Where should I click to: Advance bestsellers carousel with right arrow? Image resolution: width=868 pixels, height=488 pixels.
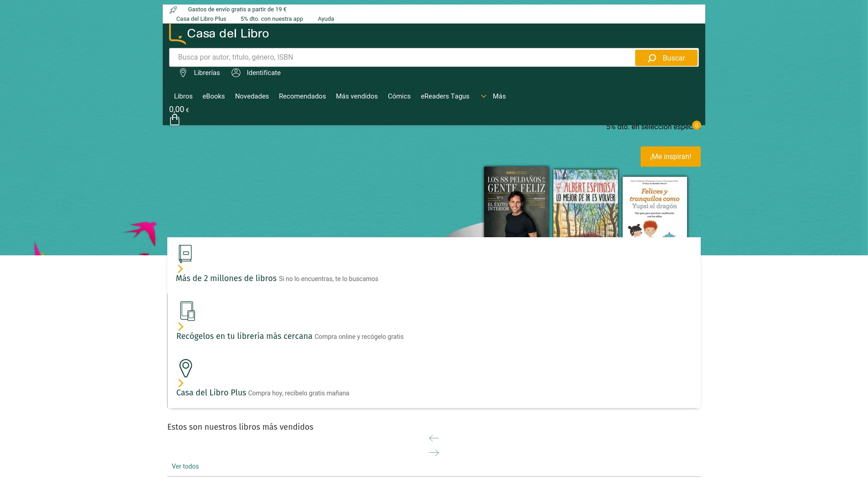(x=434, y=453)
